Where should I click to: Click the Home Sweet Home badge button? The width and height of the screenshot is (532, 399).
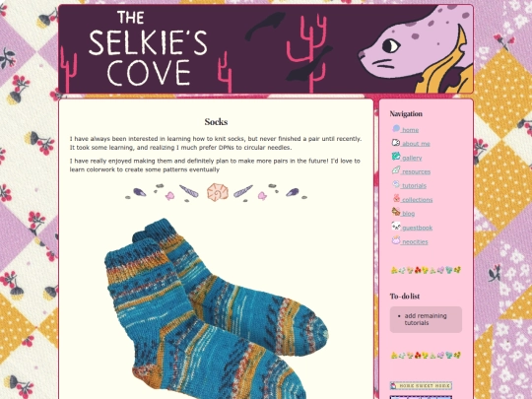[421, 386]
